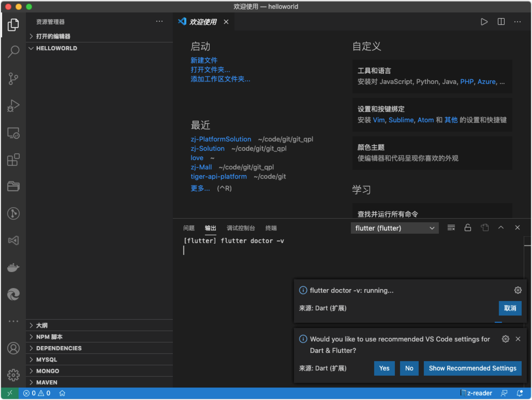
Task: Open notifications bell in status bar
Action: (520, 393)
